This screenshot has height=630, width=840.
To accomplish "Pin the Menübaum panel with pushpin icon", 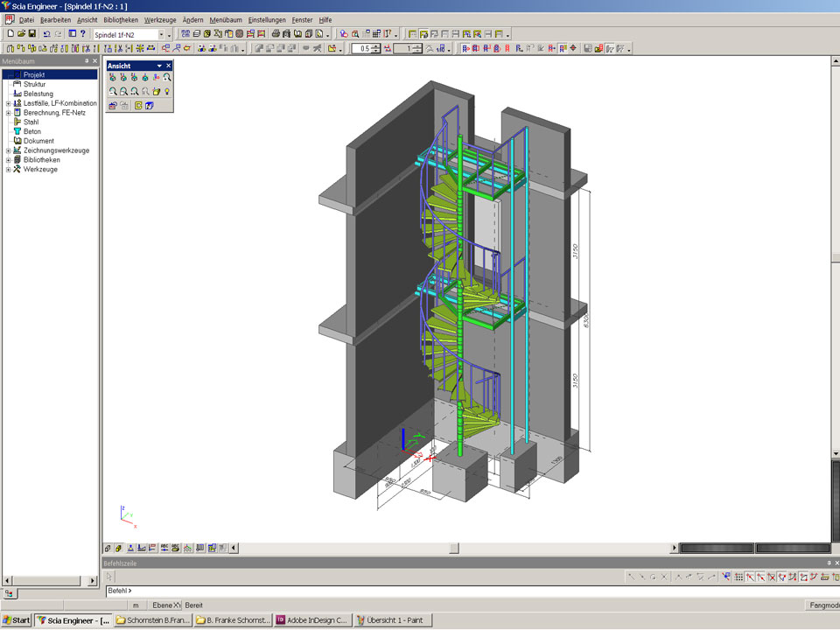I will coord(86,61).
